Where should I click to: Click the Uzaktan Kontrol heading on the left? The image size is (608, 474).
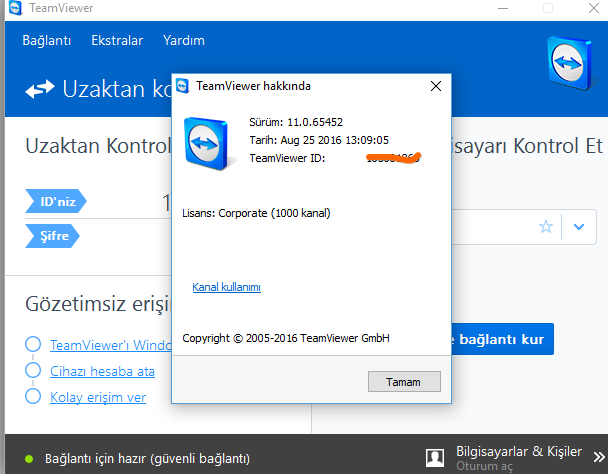click(98, 146)
